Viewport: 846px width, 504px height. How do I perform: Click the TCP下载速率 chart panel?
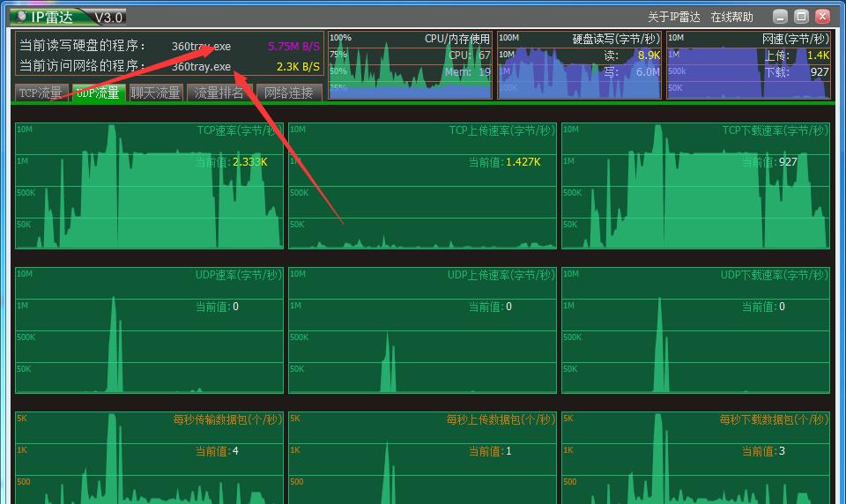695,186
